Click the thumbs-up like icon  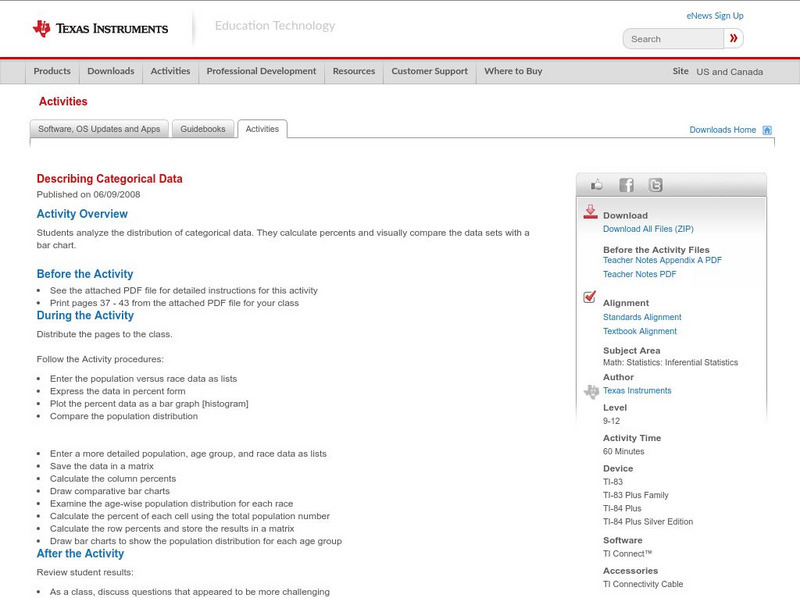[596, 185]
